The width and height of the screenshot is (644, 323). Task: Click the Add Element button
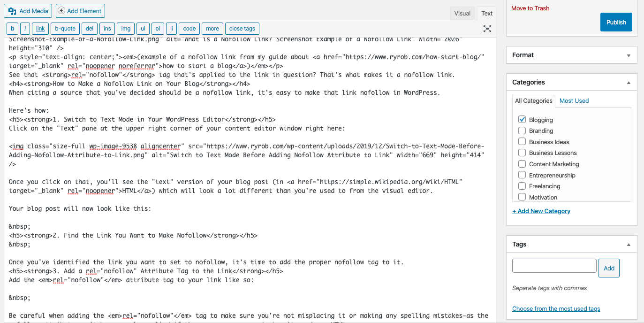coord(80,10)
